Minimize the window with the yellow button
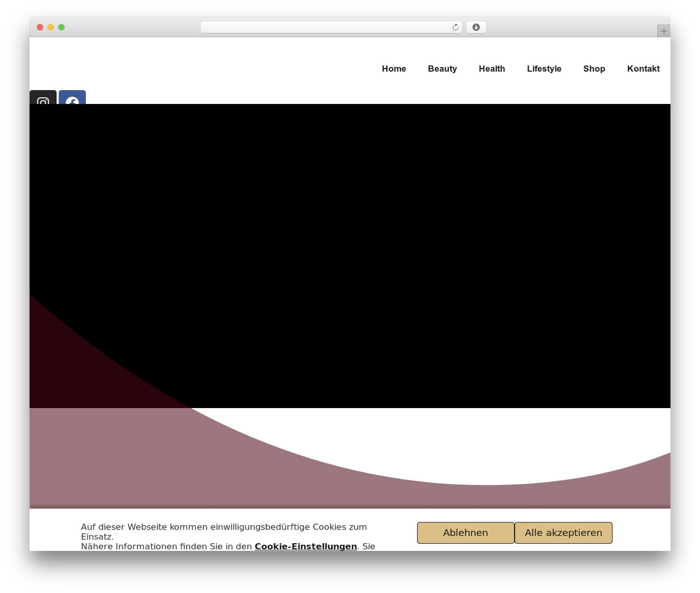Viewport: 700px width, 593px height. pos(50,27)
